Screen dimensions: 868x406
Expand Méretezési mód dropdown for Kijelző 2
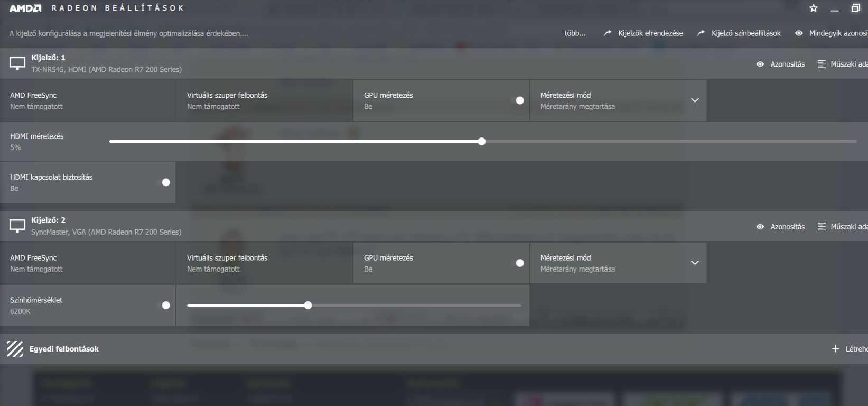[695, 263]
